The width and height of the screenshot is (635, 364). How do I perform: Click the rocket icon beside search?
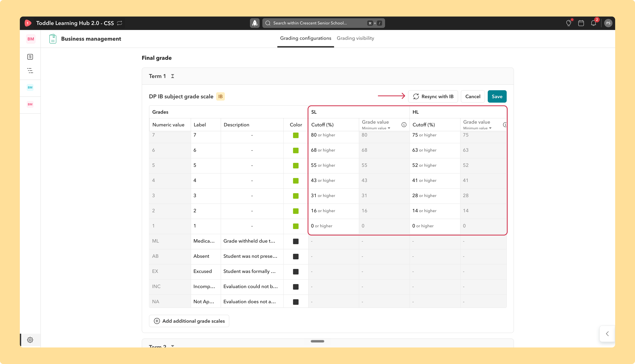(255, 23)
